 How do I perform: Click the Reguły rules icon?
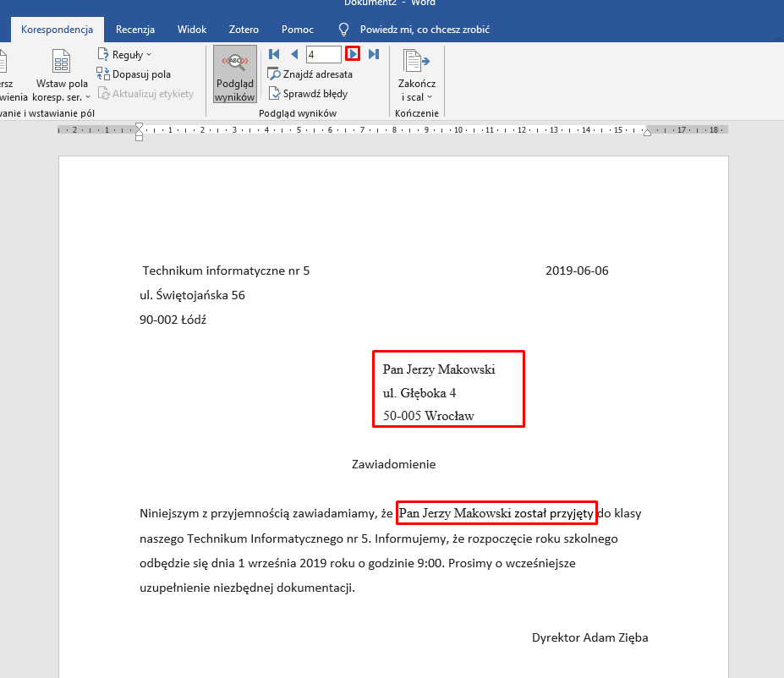click(x=103, y=54)
